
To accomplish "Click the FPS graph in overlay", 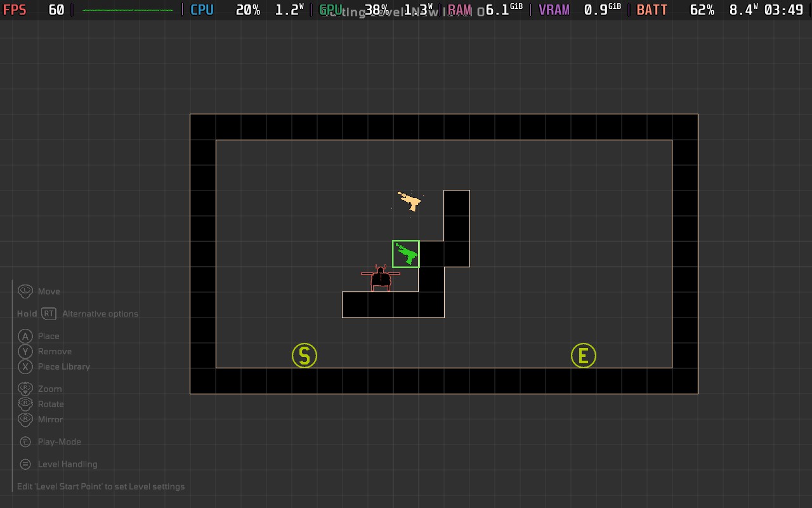I will click(128, 10).
